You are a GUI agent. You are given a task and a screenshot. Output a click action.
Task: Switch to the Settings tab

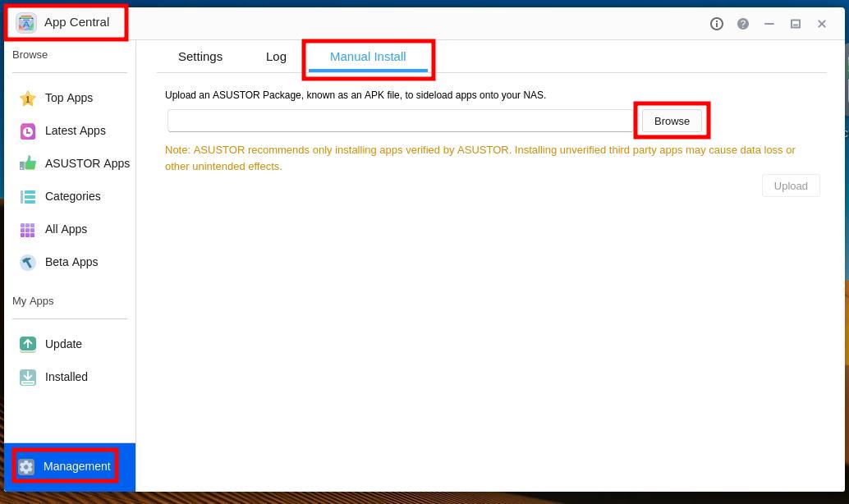[200, 57]
